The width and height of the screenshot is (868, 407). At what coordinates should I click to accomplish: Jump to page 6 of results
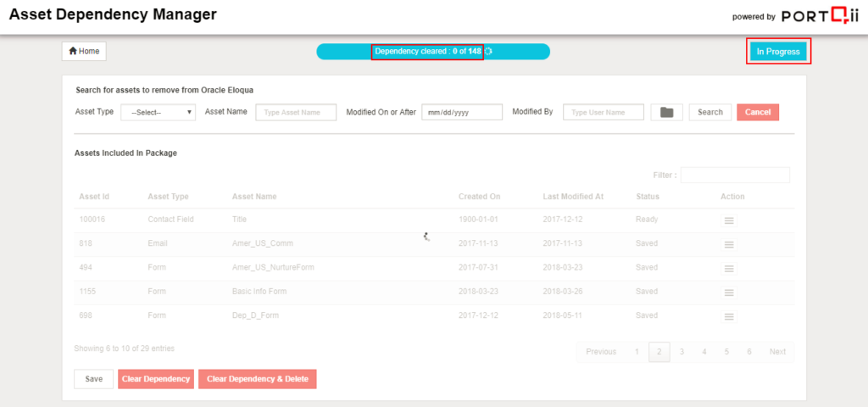pyautogui.click(x=748, y=352)
